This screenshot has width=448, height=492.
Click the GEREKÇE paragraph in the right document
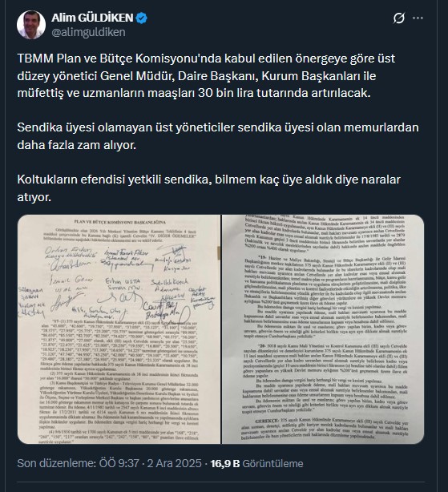point(325,429)
